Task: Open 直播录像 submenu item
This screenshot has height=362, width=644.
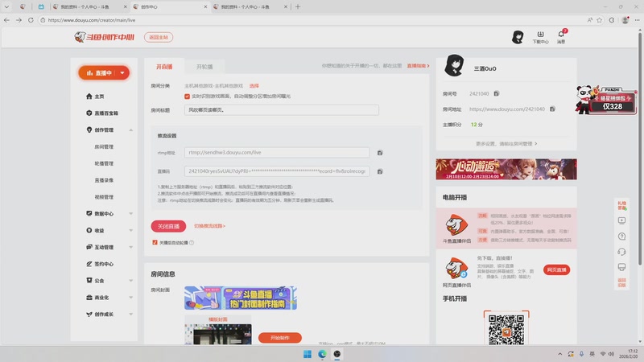Action: [104, 180]
